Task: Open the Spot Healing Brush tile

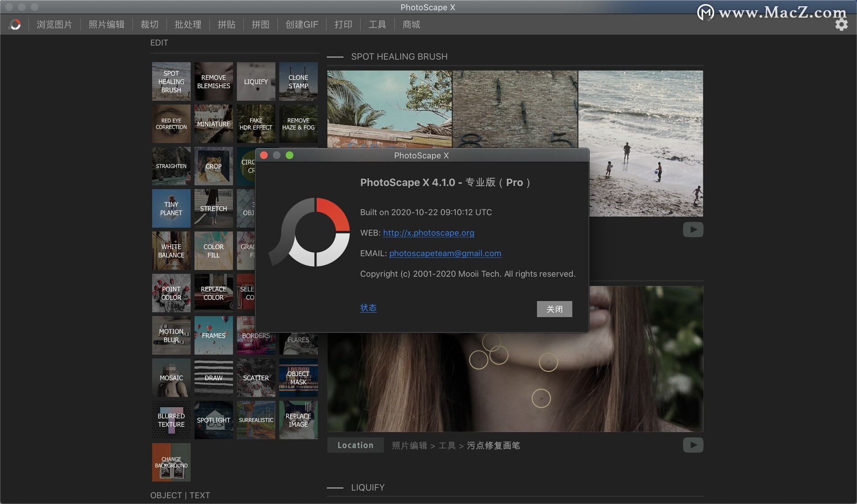Action: pyautogui.click(x=171, y=81)
